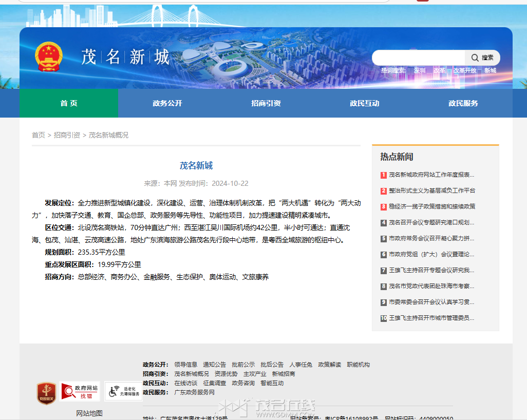Click the magnifier 搜索 search button
Viewport: 527px width, 420px height.
[482, 58]
